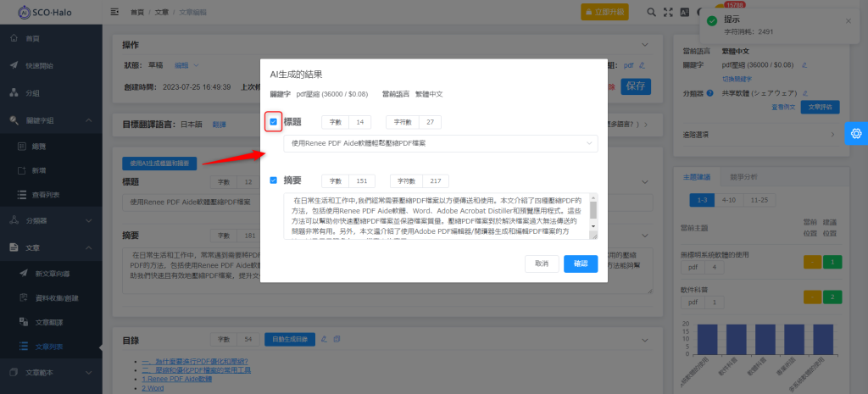
Task: Click edit pencil icon next to 關鍵字 pdf壓縮
Action: coord(805,65)
